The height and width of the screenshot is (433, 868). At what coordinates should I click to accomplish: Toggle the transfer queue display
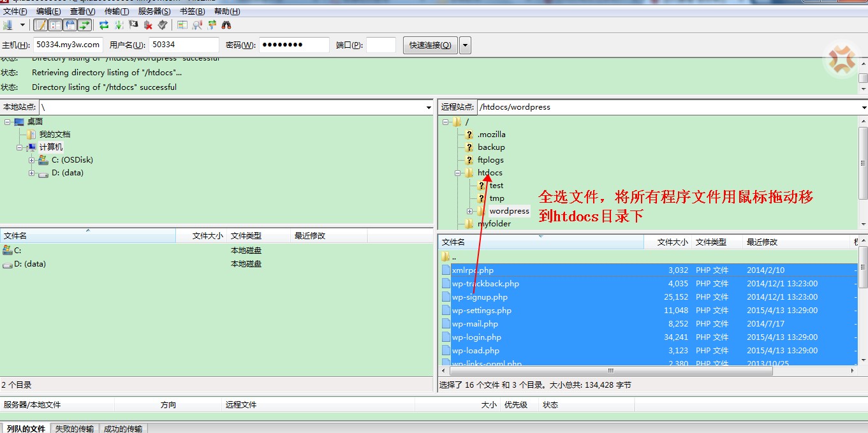tap(84, 25)
